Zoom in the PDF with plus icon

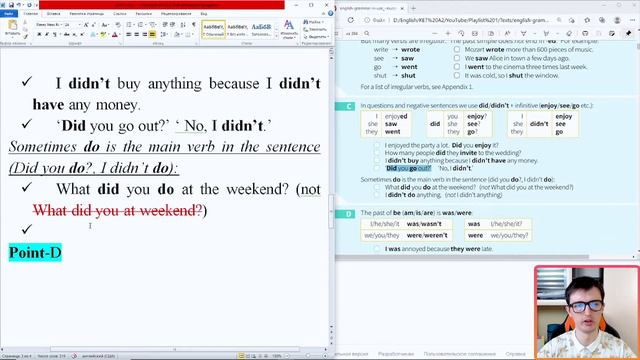(448, 33)
